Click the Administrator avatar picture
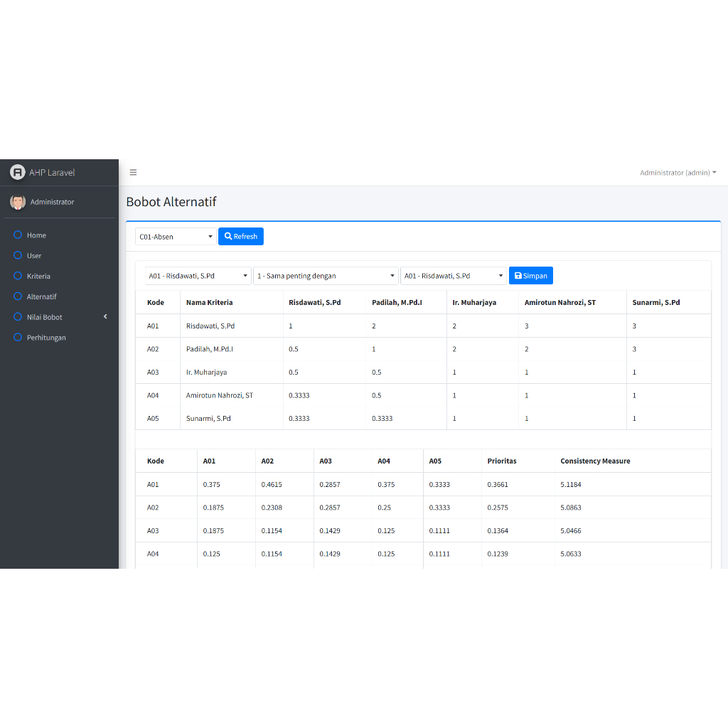This screenshot has height=728, width=728. [x=18, y=202]
